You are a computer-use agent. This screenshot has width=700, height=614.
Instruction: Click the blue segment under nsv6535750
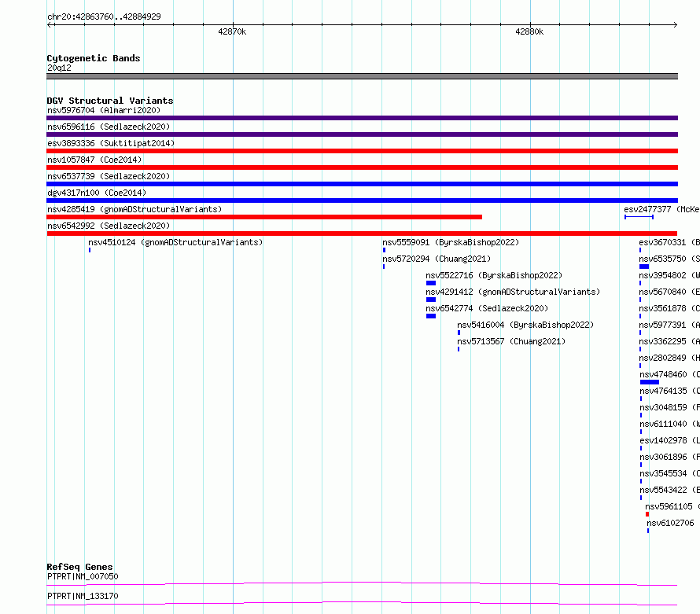(x=644, y=267)
